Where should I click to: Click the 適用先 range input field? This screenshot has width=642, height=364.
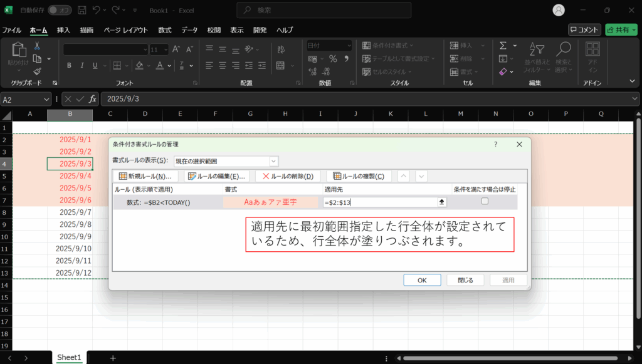point(381,202)
